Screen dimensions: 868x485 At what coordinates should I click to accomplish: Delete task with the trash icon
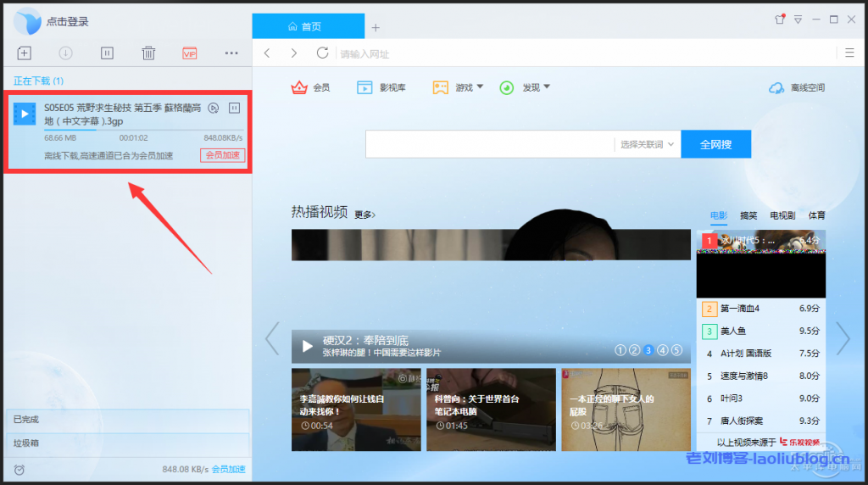[x=148, y=53]
